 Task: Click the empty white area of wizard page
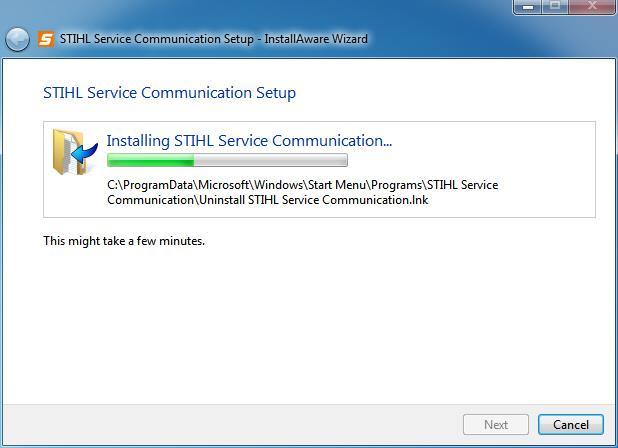309,323
